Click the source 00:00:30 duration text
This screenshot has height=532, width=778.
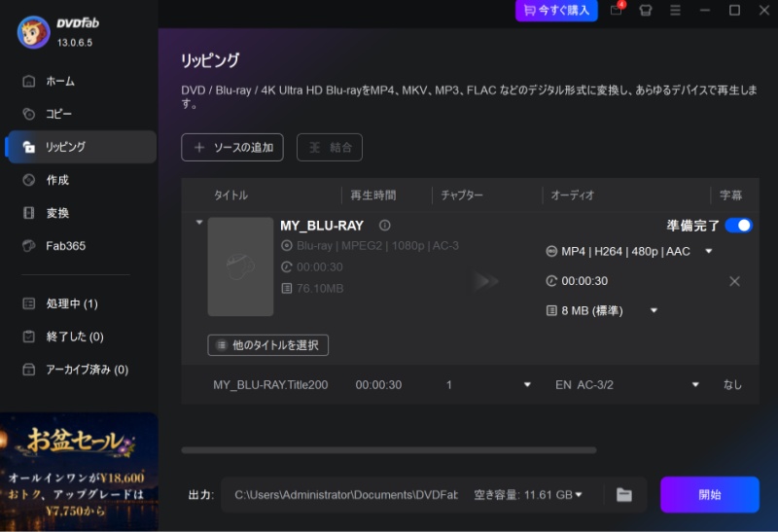click(320, 267)
